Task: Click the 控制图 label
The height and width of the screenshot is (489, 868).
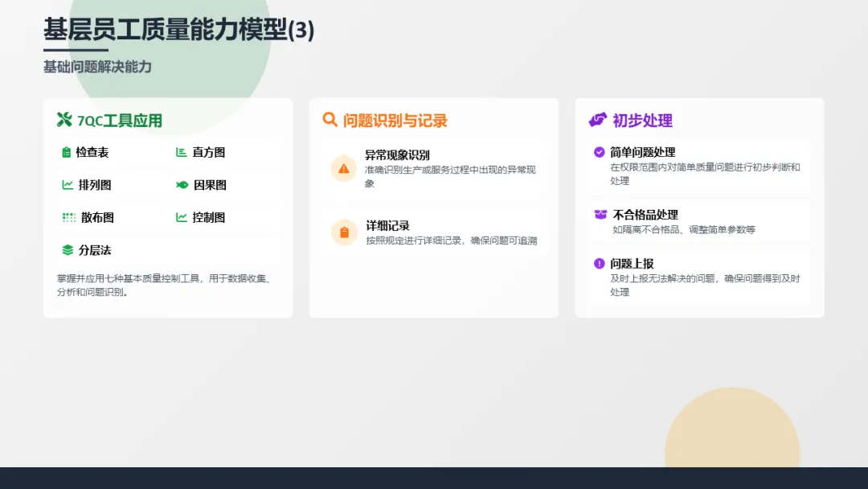Action: 209,218
